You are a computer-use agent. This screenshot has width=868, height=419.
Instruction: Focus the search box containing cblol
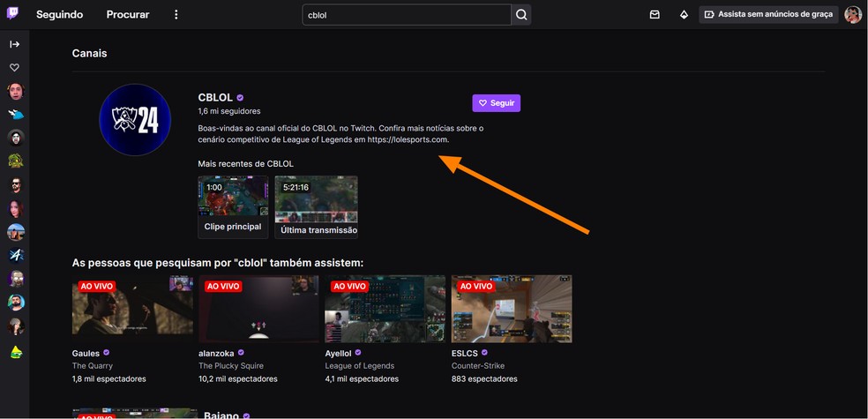[407, 15]
